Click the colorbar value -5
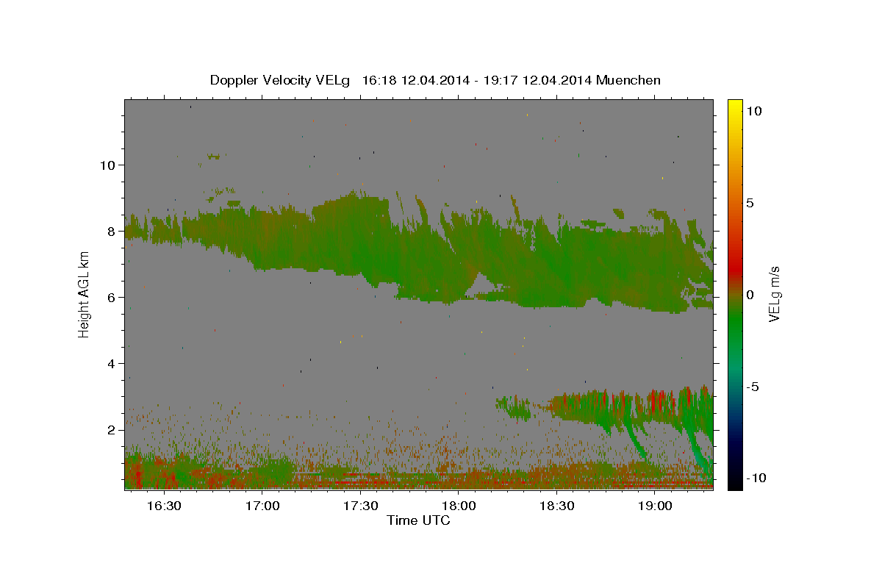 pyautogui.click(x=752, y=386)
